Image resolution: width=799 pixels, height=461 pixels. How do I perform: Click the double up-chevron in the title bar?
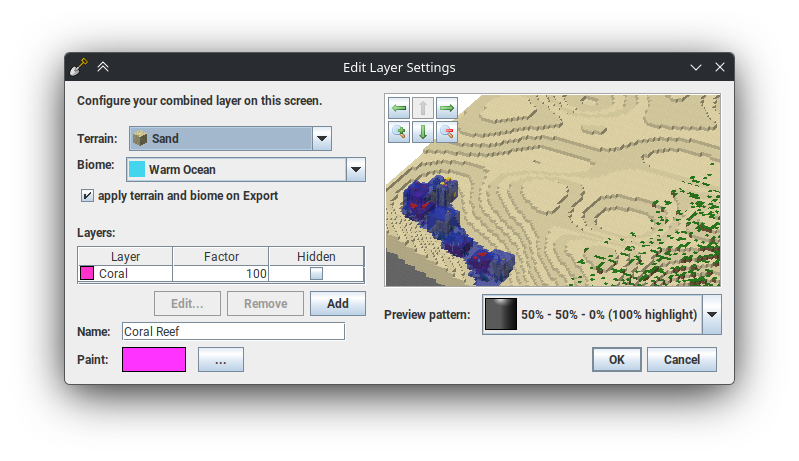103,67
